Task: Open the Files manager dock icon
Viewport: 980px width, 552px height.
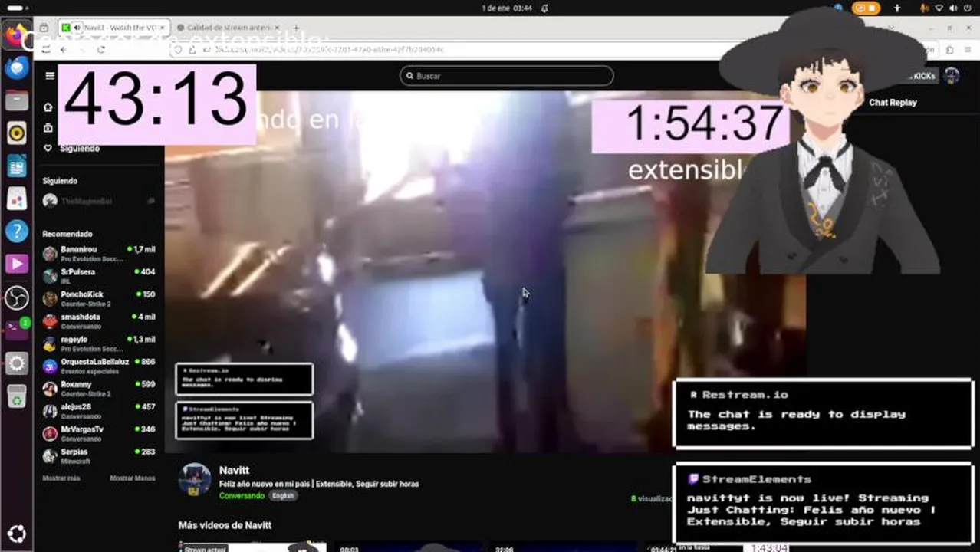Action: coord(17,100)
